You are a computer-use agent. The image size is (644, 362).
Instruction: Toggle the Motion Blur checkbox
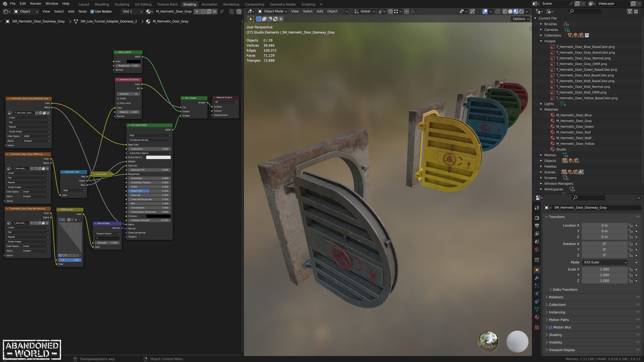pyautogui.click(x=550, y=327)
